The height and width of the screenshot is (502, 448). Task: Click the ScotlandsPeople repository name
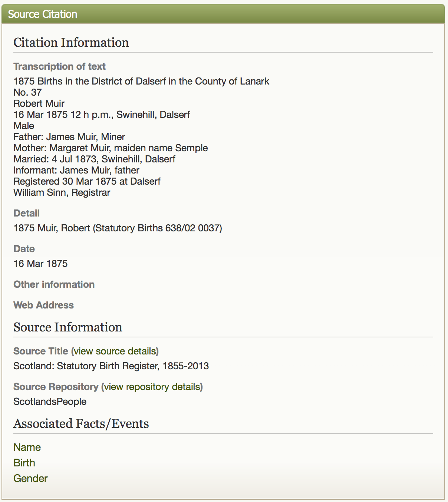click(x=50, y=402)
